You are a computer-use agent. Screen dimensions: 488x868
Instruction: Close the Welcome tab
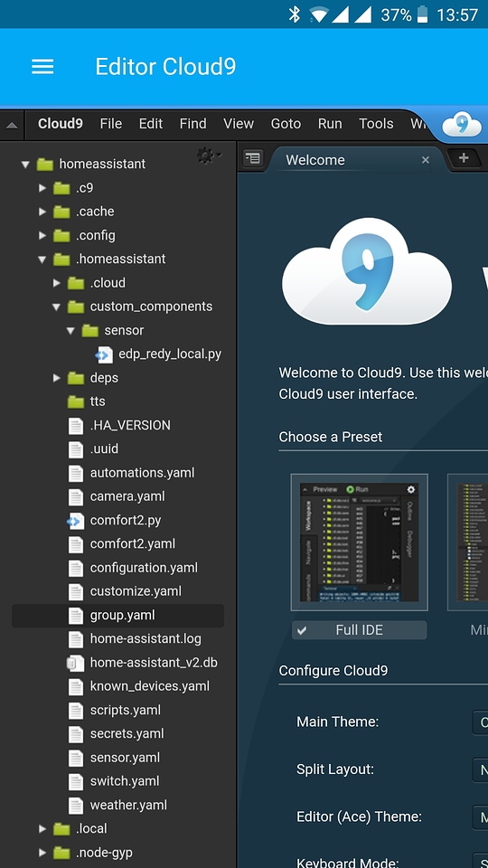(426, 160)
